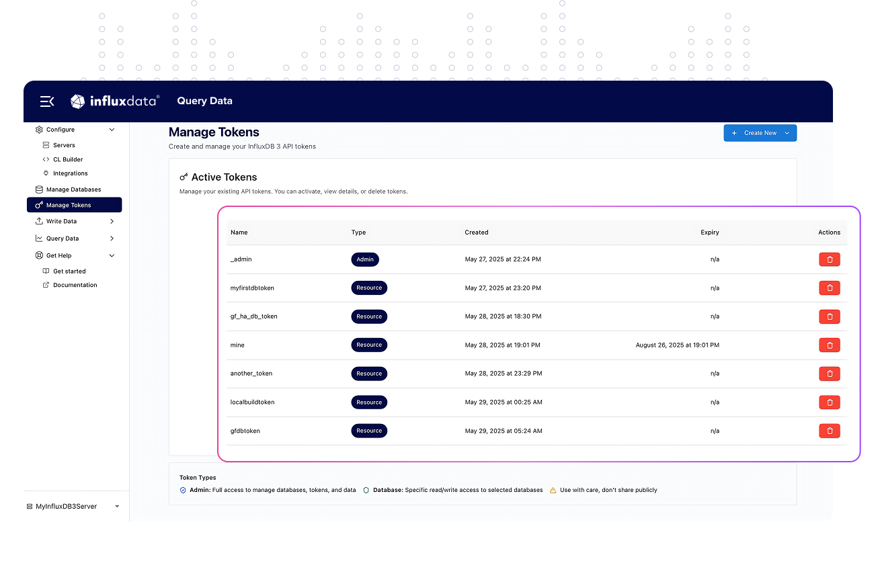Delete the myfirstdbtoken token

pos(829,288)
